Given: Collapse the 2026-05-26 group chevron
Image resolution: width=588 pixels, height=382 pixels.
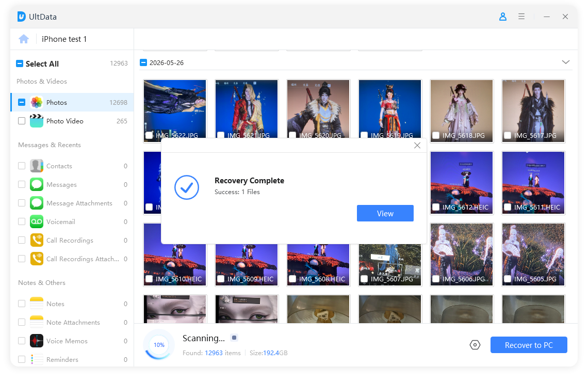Looking at the screenshot, I should point(565,62).
